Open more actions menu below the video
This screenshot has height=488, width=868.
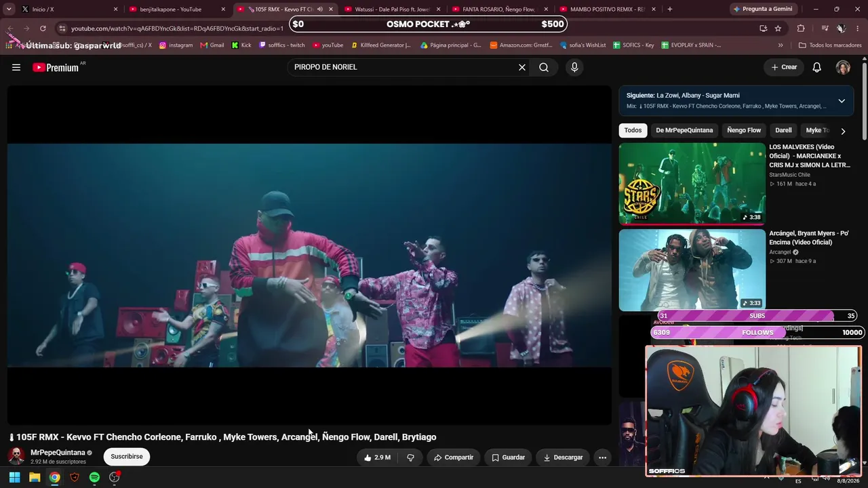click(x=602, y=457)
